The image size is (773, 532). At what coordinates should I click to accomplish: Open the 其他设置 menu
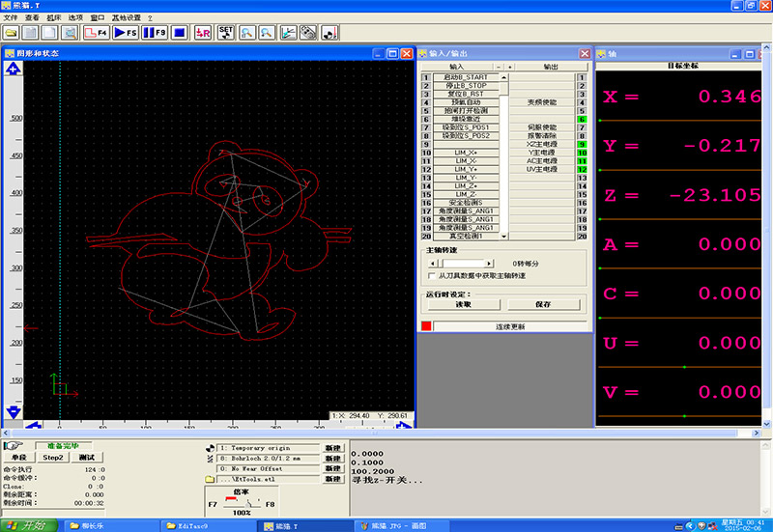pyautogui.click(x=127, y=17)
